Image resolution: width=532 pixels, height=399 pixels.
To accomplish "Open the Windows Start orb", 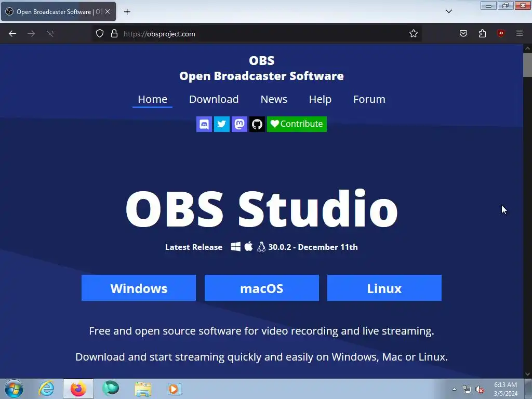I will pos(14,389).
